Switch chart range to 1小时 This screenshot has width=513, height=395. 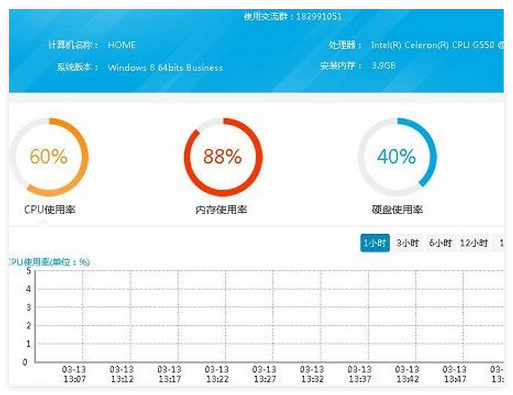[375, 243]
